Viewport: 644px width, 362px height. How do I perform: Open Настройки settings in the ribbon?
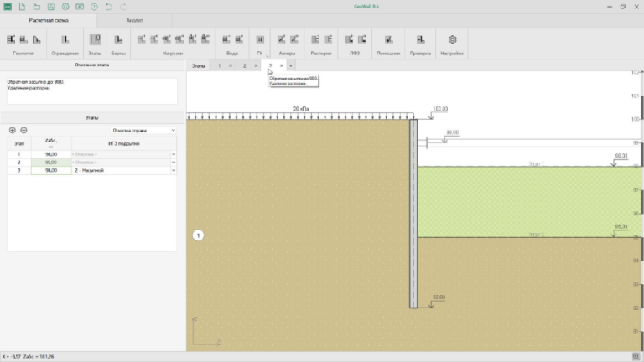(x=452, y=39)
